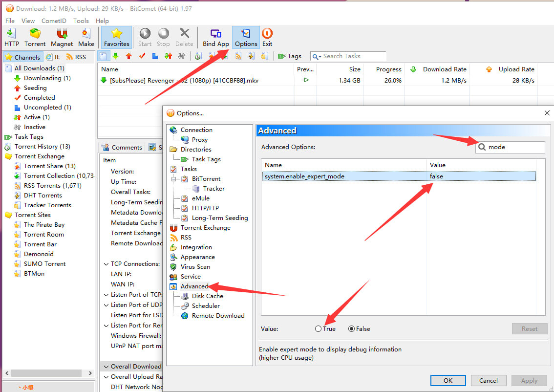Click the Make torrent icon
Screen dimensions: 554x392
pyautogui.click(x=86, y=38)
